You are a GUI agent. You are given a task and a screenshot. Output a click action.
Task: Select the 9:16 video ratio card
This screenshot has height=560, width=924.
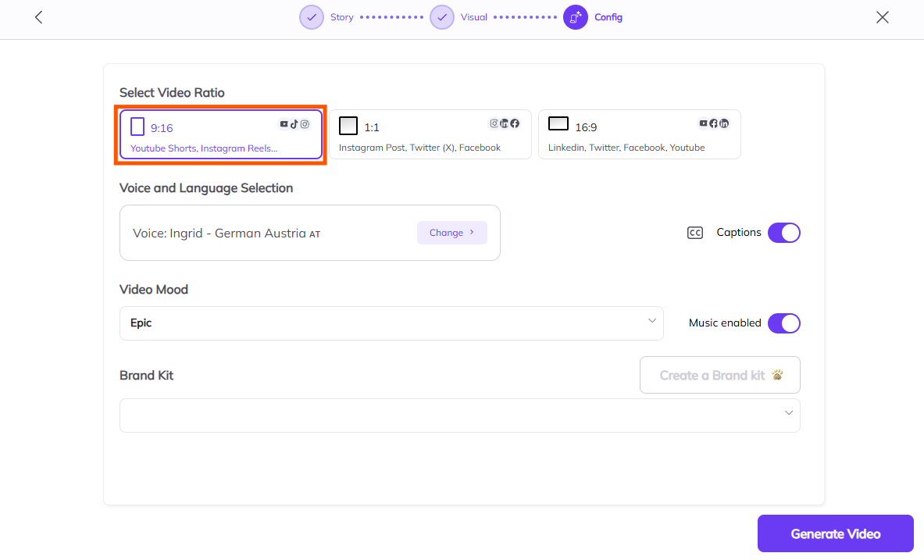(x=221, y=134)
